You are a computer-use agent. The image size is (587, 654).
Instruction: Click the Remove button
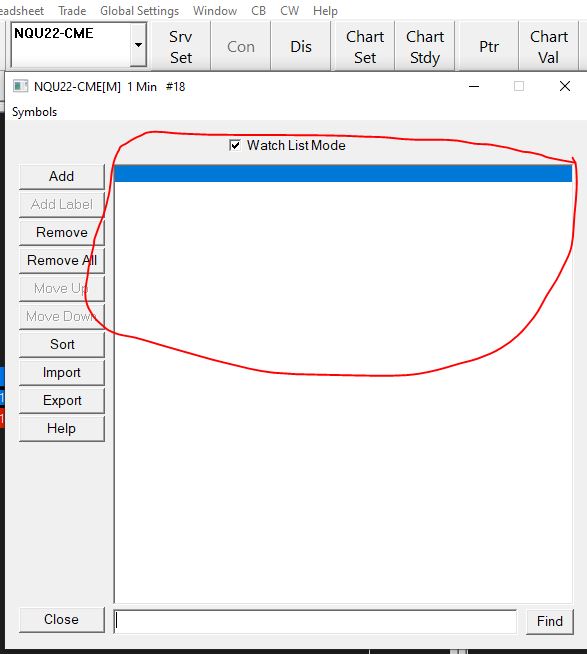point(62,232)
